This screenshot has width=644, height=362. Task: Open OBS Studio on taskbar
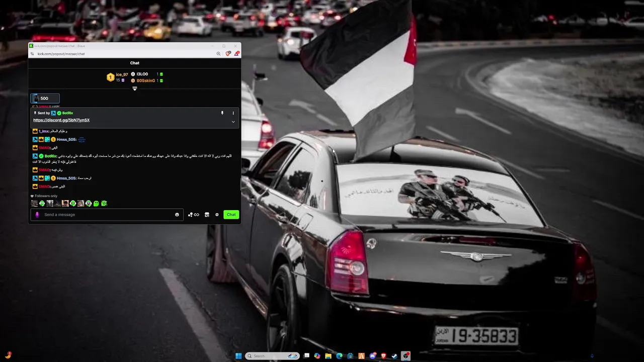pyautogui.click(x=406, y=356)
